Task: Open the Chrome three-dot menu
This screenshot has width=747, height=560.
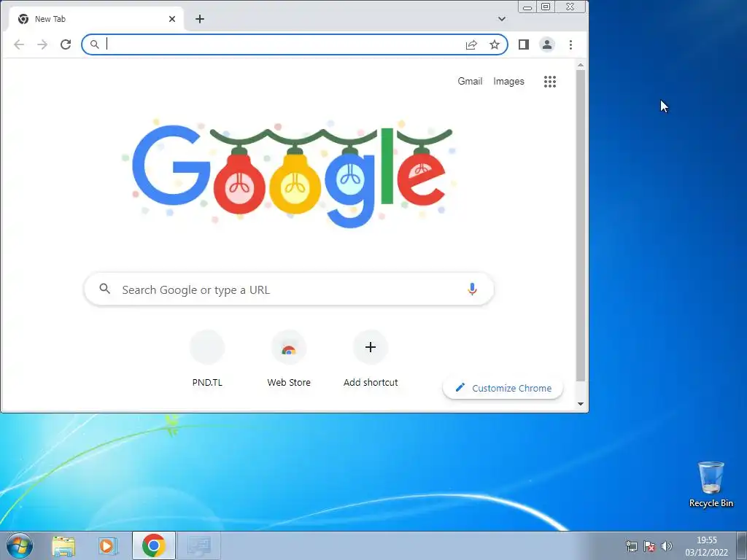Action: pos(570,44)
